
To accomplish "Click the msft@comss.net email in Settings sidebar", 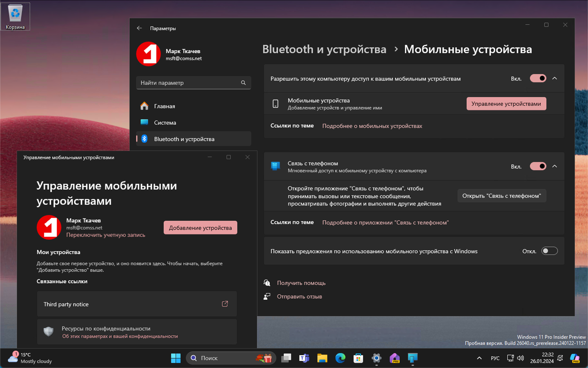I will point(183,58).
